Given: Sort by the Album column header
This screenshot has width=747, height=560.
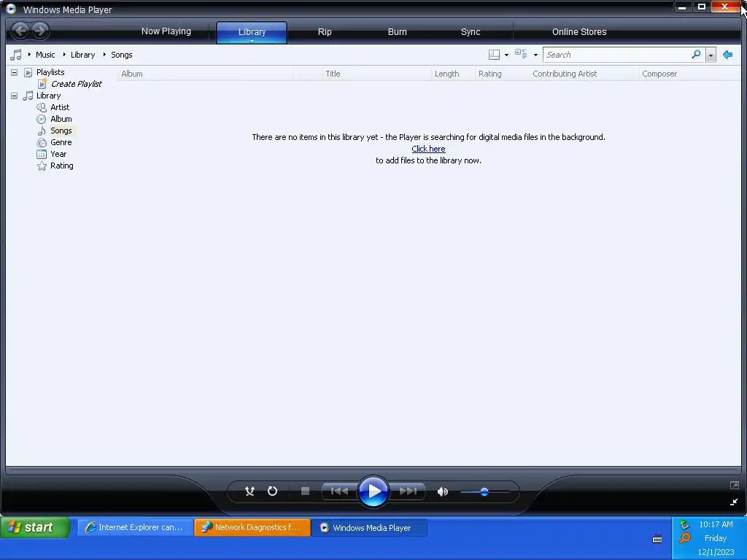Looking at the screenshot, I should [205, 74].
